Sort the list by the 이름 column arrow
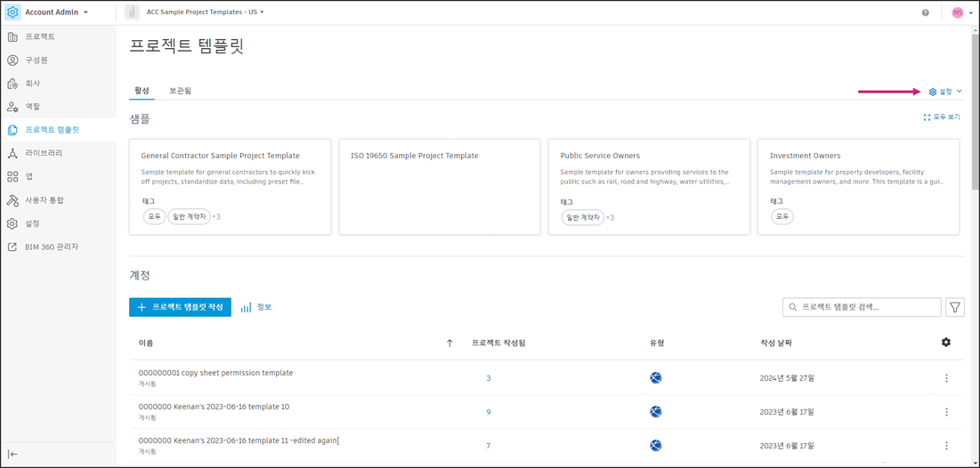Screen dimensions: 980x468 450,343
